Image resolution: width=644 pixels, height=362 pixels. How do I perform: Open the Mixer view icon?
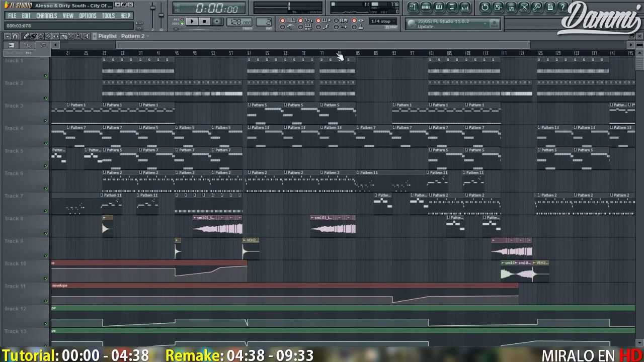(464, 7)
